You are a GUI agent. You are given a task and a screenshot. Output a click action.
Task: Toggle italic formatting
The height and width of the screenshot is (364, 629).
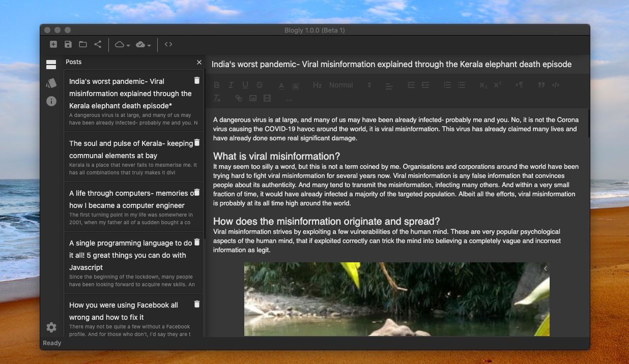pyautogui.click(x=230, y=85)
